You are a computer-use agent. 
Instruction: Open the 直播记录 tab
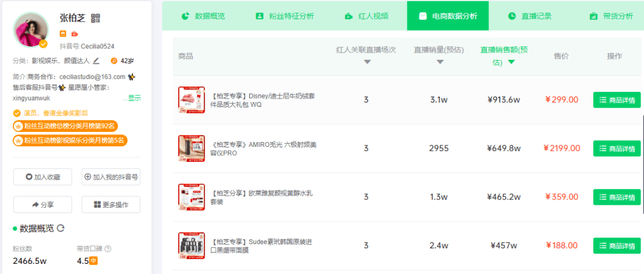pos(530,17)
